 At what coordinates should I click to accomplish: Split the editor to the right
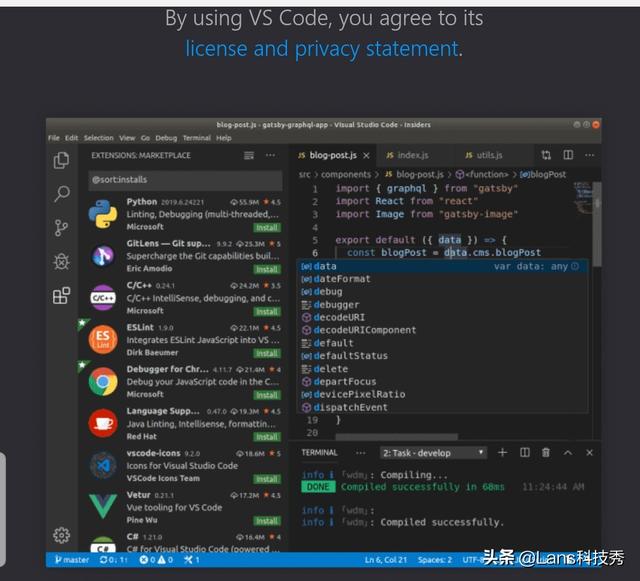click(568, 155)
